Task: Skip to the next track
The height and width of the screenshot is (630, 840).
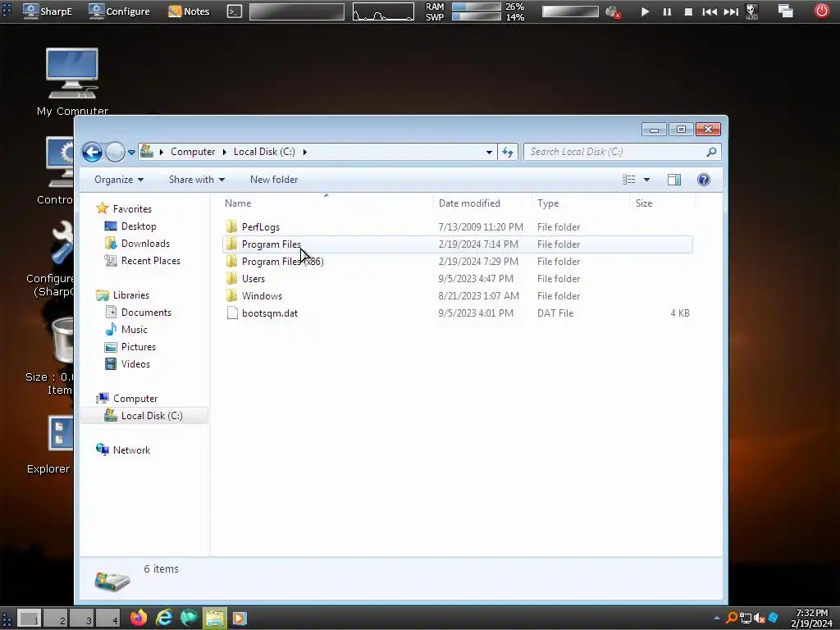Action: point(731,11)
